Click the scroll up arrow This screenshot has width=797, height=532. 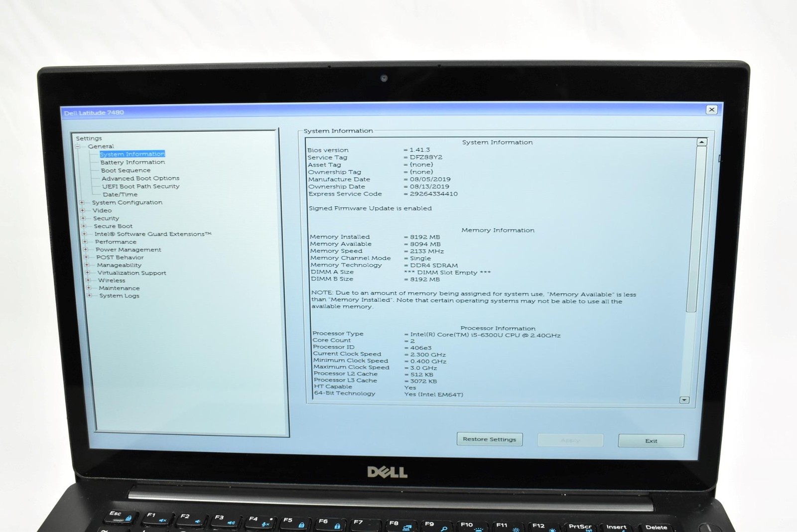point(701,142)
